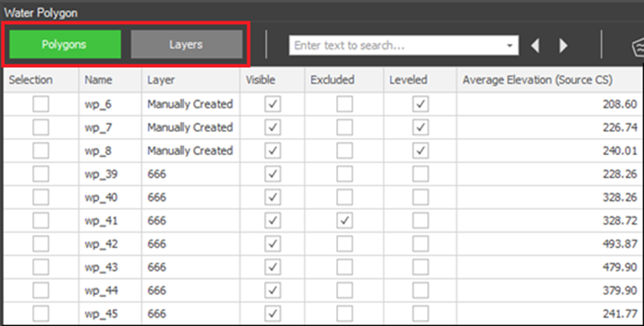Image resolution: width=644 pixels, height=326 pixels.
Task: Click the Manually Created layer cell of wp_8
Action: tap(191, 151)
